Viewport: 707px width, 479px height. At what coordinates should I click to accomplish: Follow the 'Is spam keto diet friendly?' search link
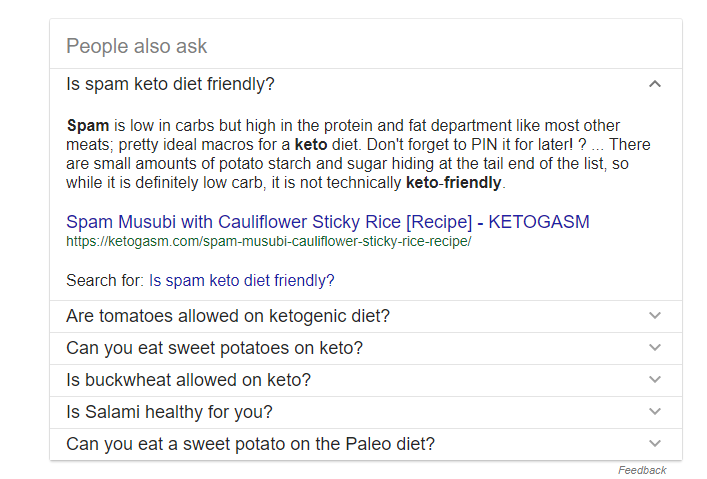242,281
